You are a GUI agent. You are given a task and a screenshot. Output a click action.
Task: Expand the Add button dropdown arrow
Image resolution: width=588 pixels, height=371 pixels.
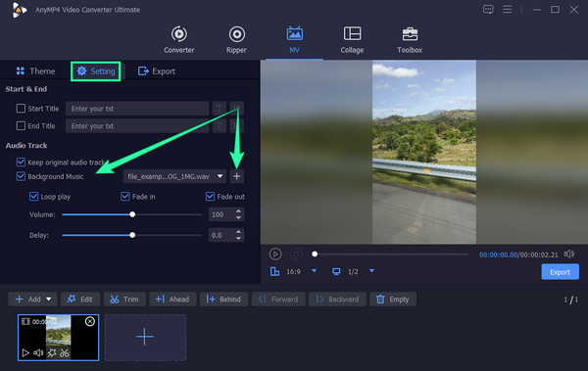49,299
